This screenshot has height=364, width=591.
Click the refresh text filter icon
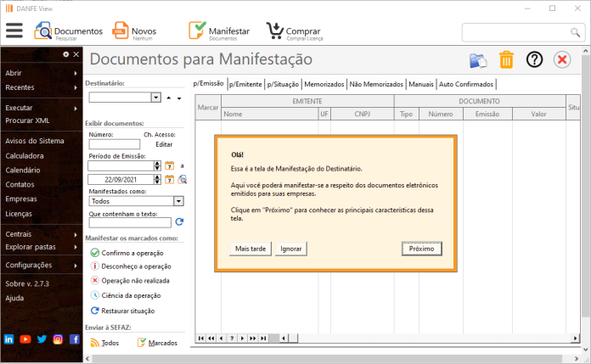pyautogui.click(x=179, y=222)
